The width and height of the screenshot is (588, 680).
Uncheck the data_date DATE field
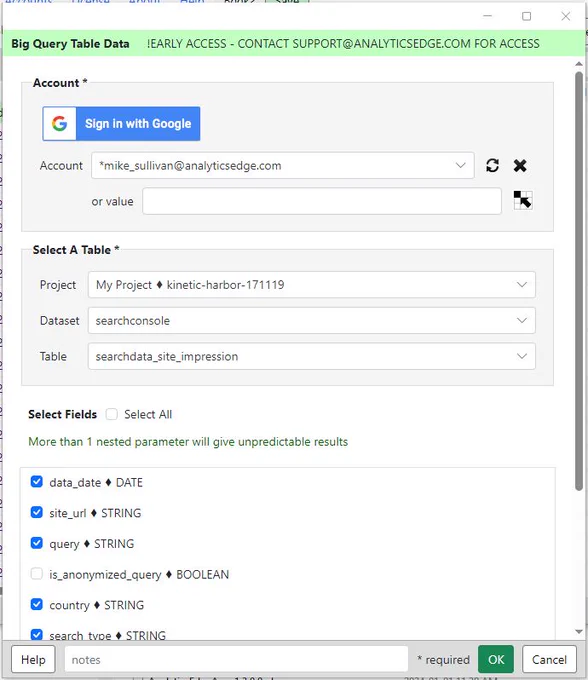coord(37,482)
